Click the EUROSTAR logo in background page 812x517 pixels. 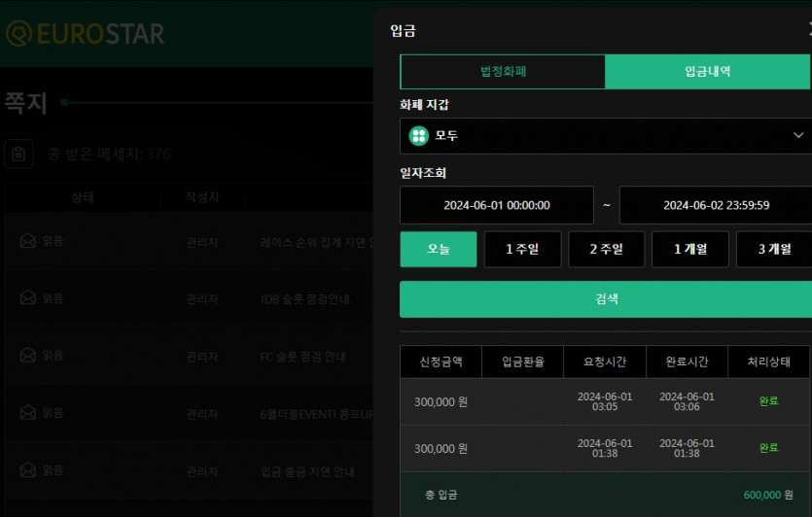[85, 34]
